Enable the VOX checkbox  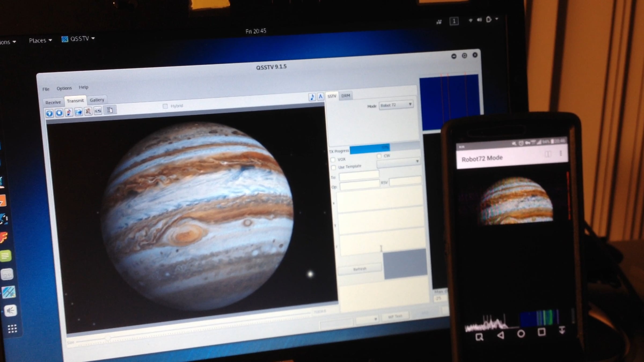(x=333, y=160)
